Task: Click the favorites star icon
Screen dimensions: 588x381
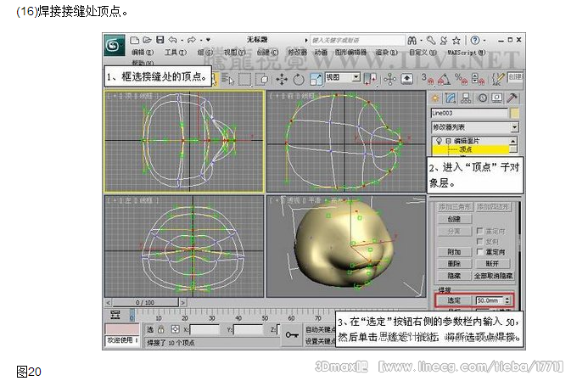Action: (456, 40)
